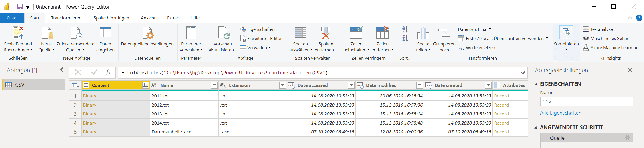Open the Spalte hinzufügen tab

111,18
